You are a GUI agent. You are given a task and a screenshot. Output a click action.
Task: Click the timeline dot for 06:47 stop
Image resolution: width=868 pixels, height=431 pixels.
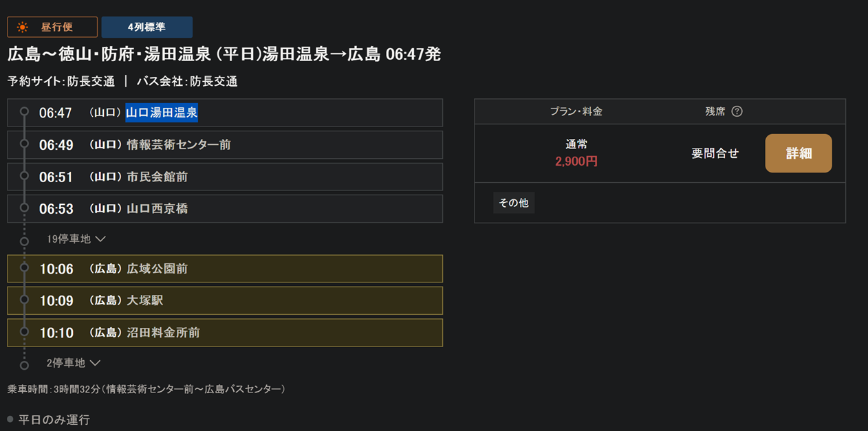(x=24, y=111)
